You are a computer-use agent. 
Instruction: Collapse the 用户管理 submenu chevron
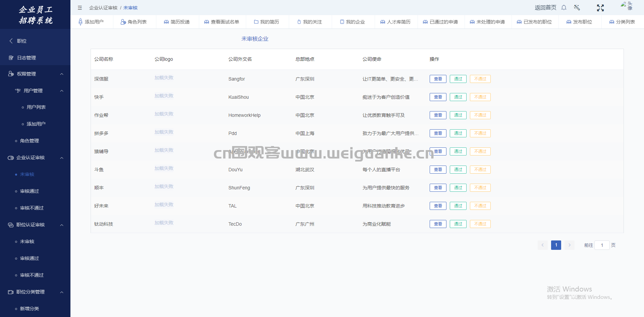pos(62,91)
